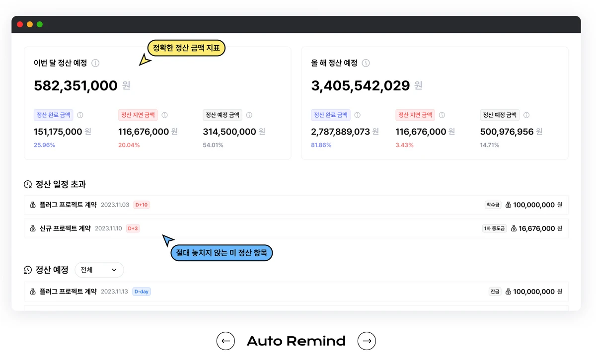
Task: Click info icon next to 3.43% 정산 지연 금액
Action: coord(442,115)
